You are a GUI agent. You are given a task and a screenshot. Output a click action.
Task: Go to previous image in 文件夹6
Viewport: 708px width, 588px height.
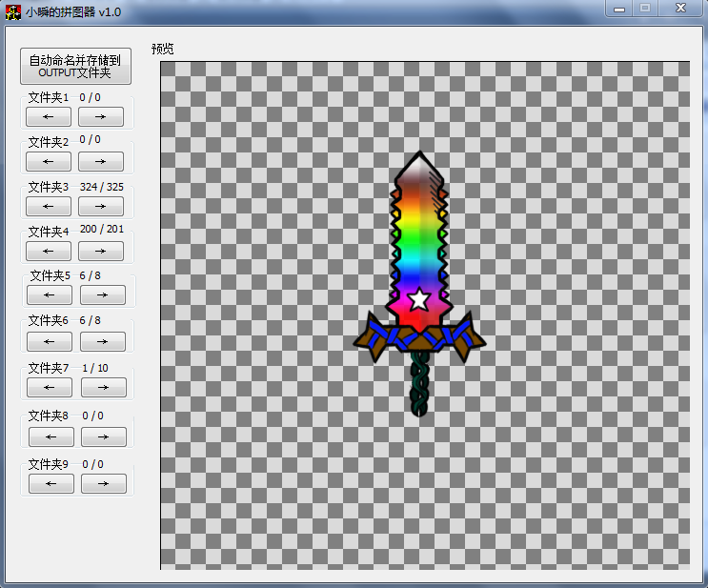click(x=50, y=341)
